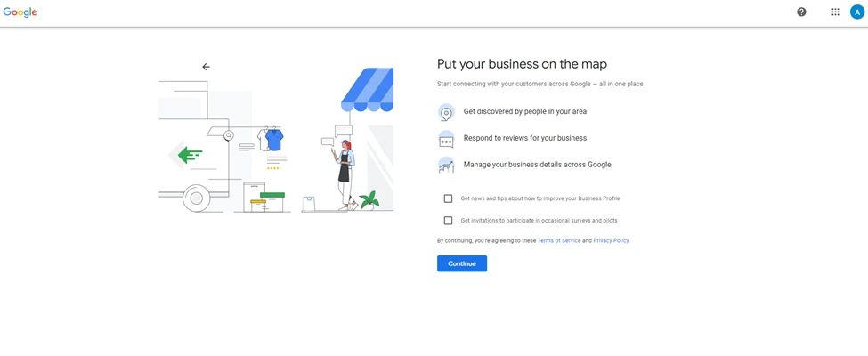868x356 pixels.
Task: Go back using the left arrow
Action: 206,67
